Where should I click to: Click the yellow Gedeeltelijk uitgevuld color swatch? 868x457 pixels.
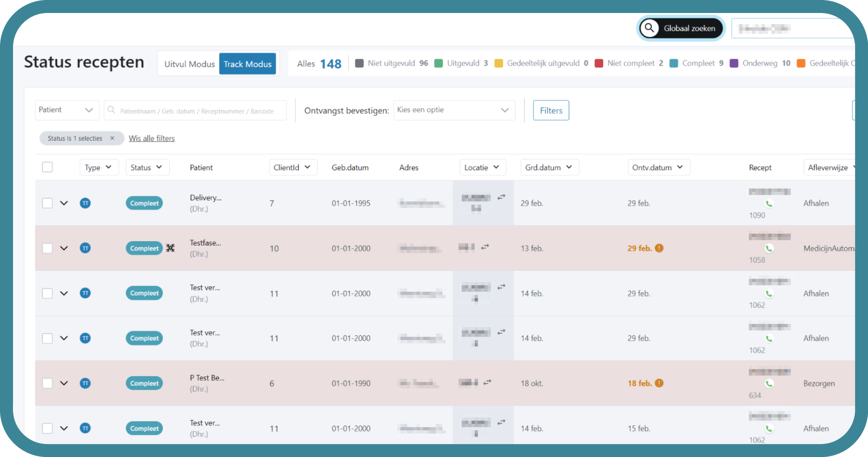pos(499,63)
